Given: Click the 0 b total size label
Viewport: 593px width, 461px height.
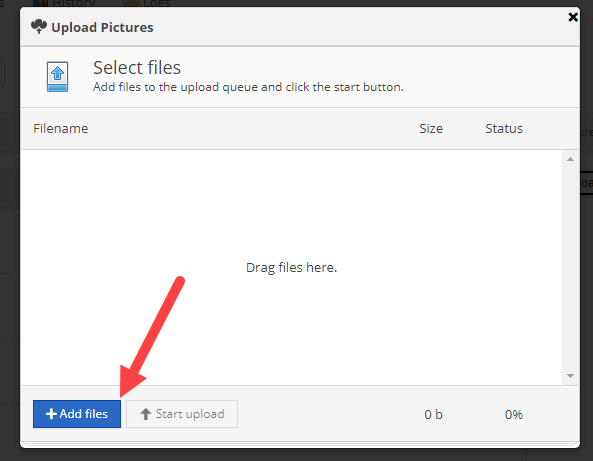Looking at the screenshot, I should tap(433, 414).
